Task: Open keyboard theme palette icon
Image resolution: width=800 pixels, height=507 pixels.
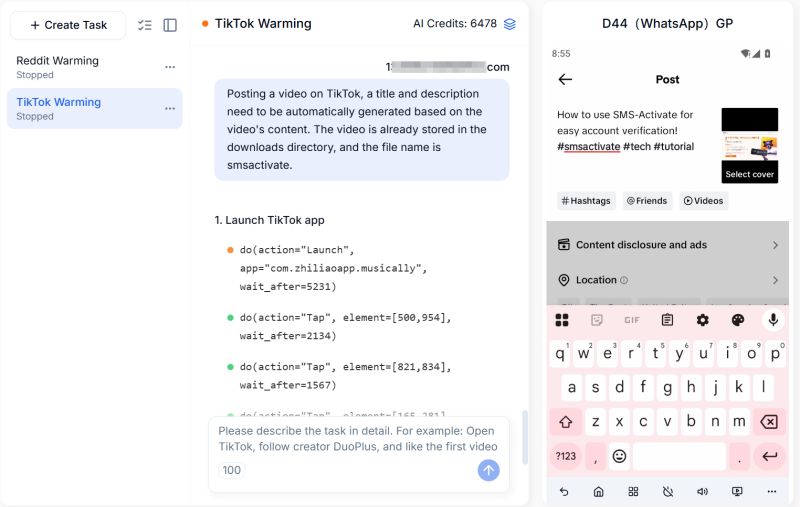Action: (738, 320)
